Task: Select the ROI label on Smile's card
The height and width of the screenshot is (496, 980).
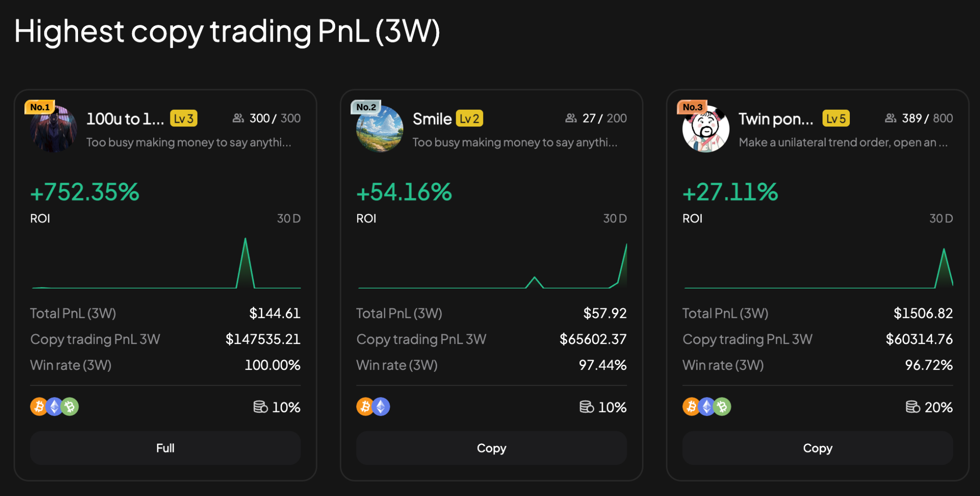Action: click(x=366, y=219)
